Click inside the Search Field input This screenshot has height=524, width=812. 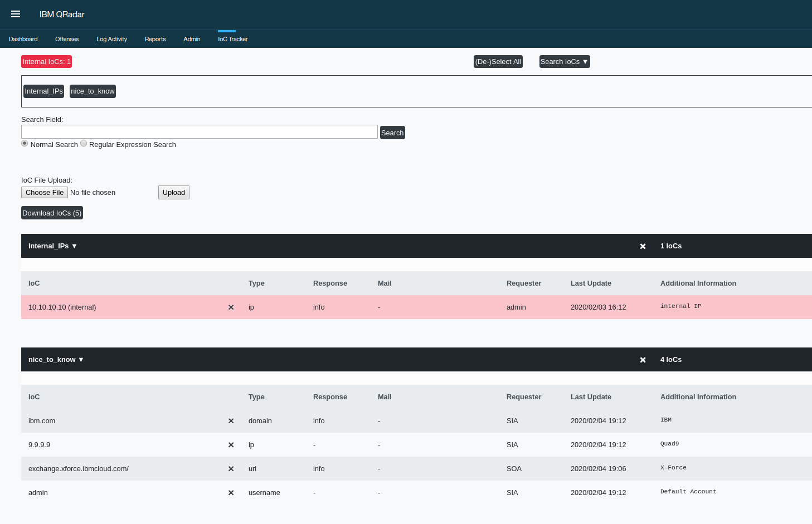(x=199, y=131)
